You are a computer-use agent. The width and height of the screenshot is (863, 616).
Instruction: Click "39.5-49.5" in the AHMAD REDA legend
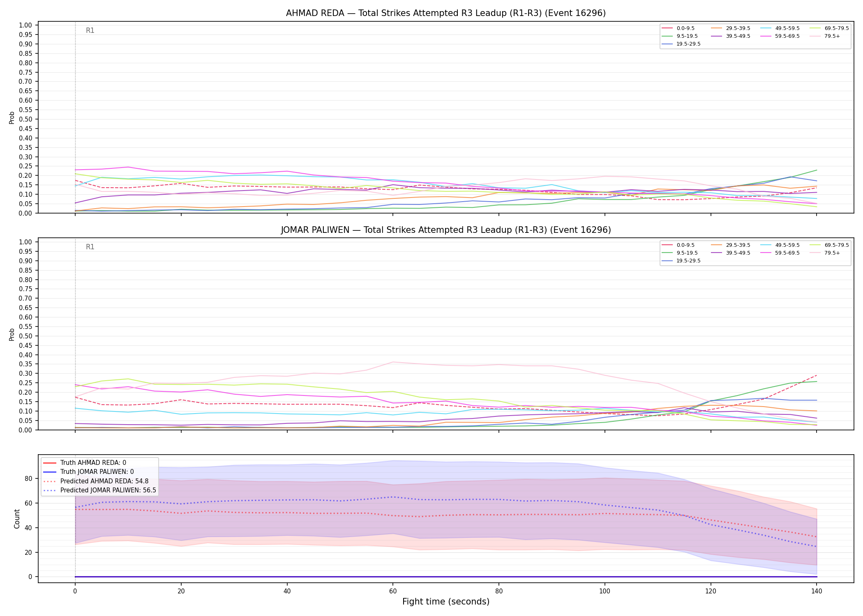point(738,36)
